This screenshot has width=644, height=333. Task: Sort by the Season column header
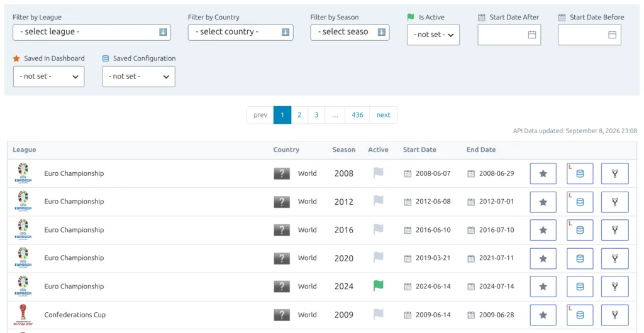click(x=344, y=150)
